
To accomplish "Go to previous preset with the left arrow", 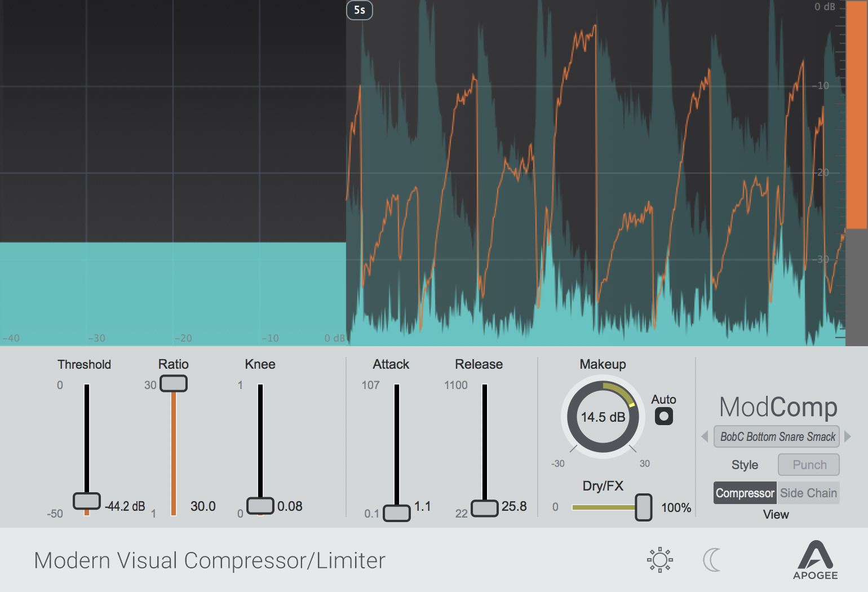I will click(704, 436).
